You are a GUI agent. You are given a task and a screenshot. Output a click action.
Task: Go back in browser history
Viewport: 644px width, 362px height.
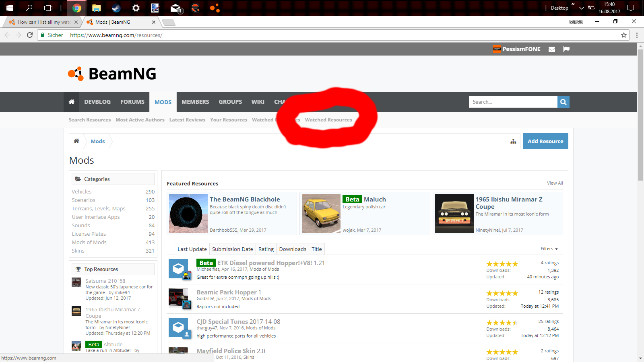(7, 35)
